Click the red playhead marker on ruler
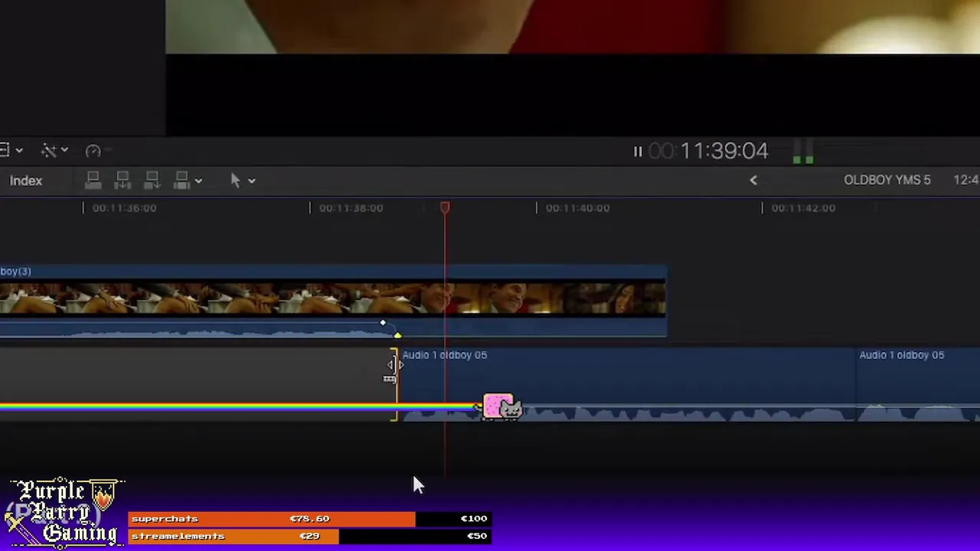This screenshot has height=551, width=980. click(x=445, y=207)
